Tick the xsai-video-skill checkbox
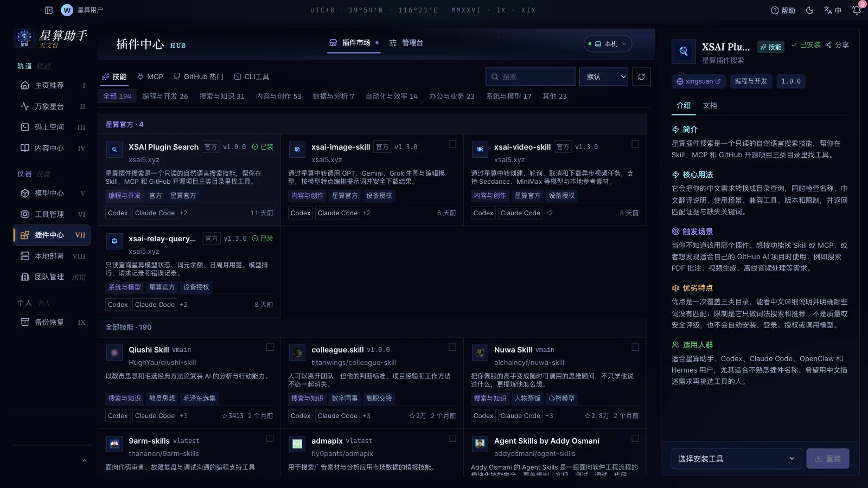This screenshot has width=868, height=488. point(635,144)
